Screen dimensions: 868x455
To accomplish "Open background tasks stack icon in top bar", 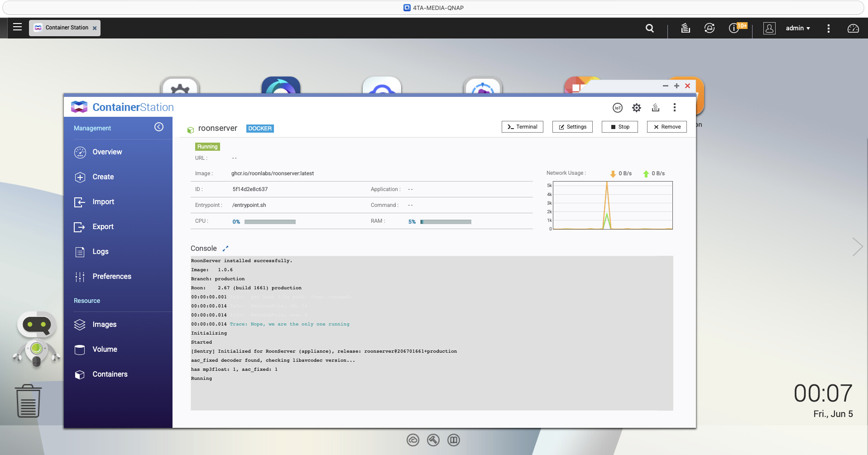I will coord(686,28).
